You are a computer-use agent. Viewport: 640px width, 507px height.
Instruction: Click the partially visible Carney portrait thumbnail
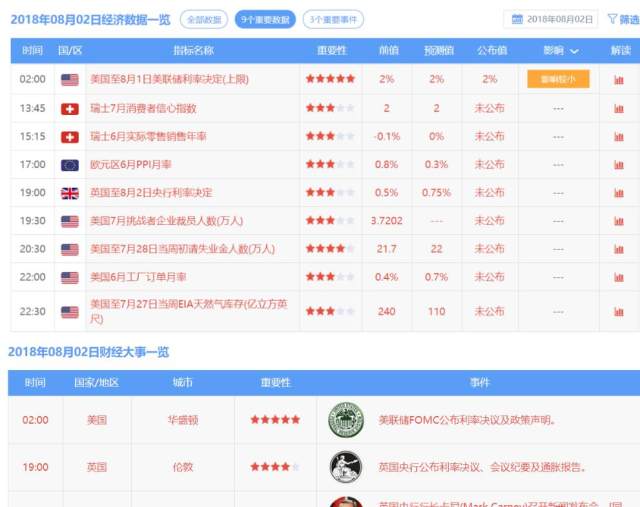(346, 502)
